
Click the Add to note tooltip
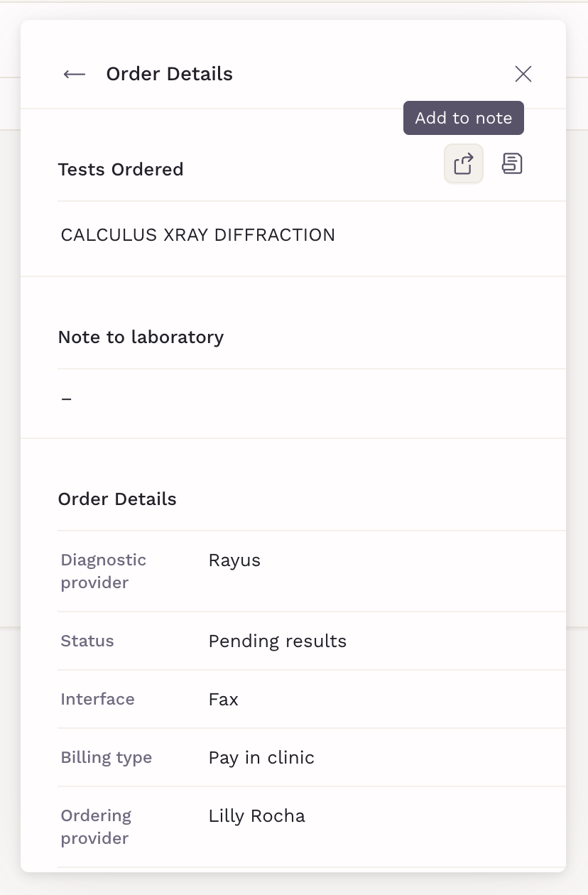click(463, 118)
